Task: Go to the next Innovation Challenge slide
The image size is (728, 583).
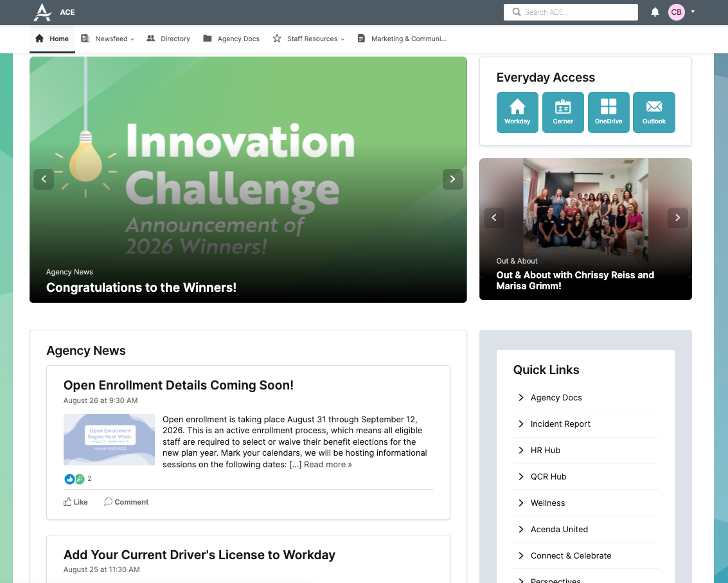Action: [x=453, y=179]
